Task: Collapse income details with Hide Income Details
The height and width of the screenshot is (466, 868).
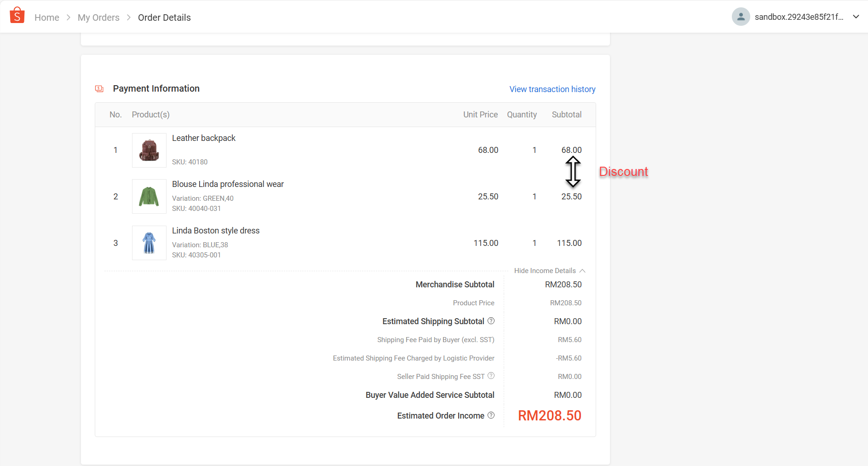Action: click(x=549, y=271)
